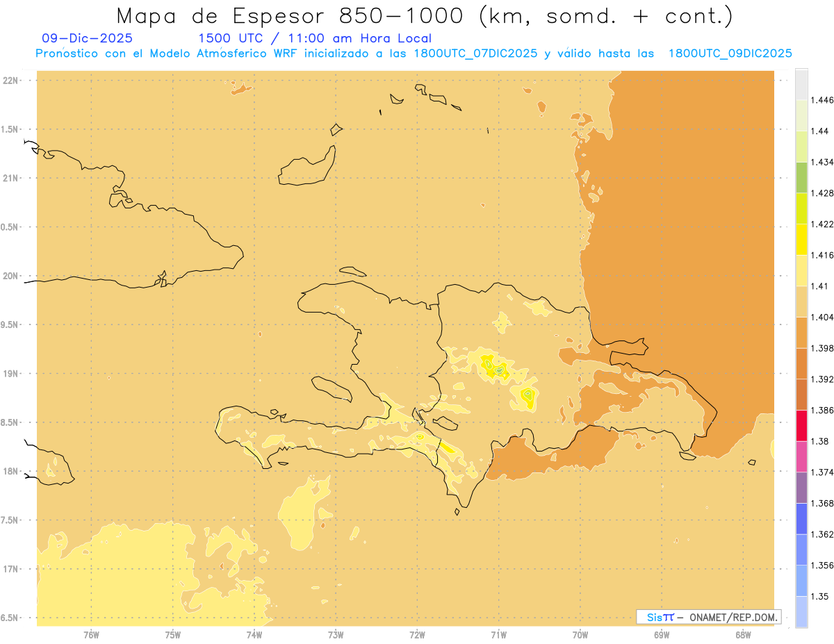
Task: Click the colorbar value '1.38'
Action: (x=819, y=441)
